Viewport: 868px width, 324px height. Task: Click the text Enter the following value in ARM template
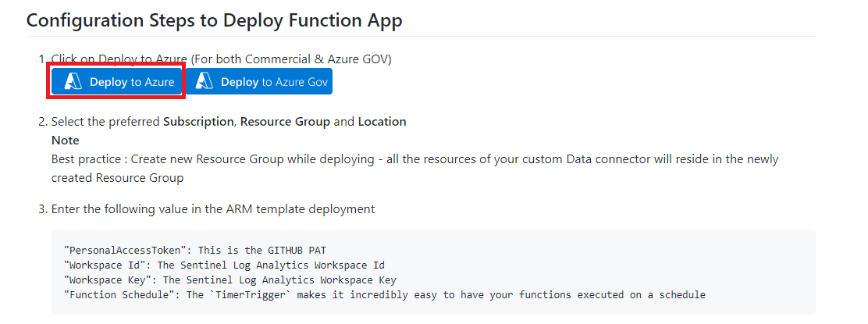click(213, 209)
